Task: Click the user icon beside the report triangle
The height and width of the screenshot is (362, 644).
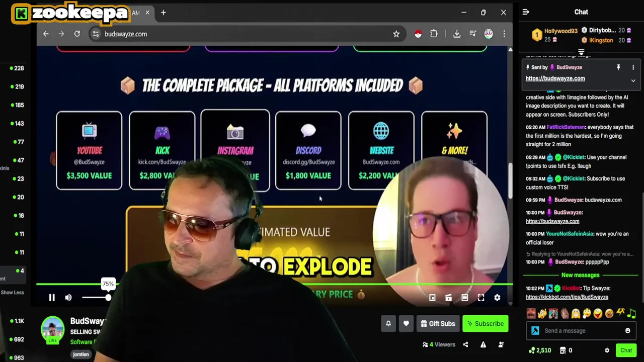Action: (501, 344)
